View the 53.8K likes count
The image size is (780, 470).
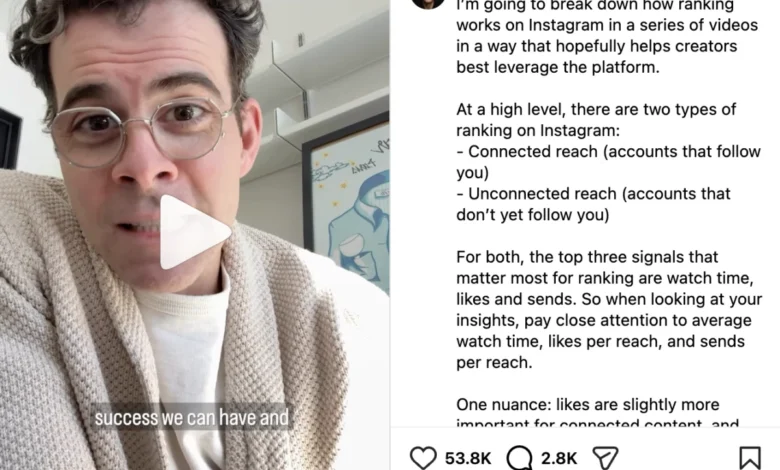(x=468, y=458)
